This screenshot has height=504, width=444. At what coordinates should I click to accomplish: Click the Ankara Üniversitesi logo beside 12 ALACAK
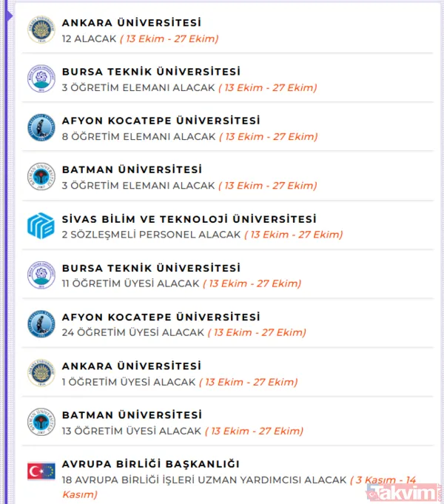coord(41,30)
